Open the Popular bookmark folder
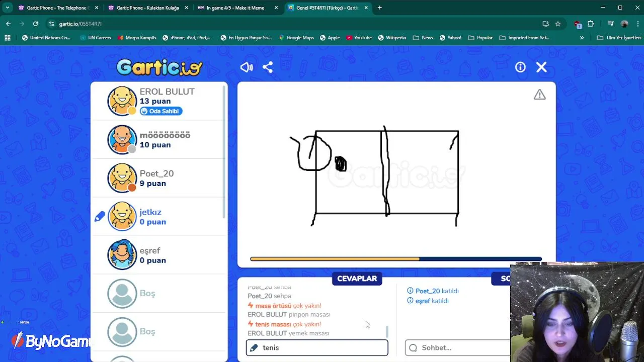644x362 pixels. pos(480,38)
